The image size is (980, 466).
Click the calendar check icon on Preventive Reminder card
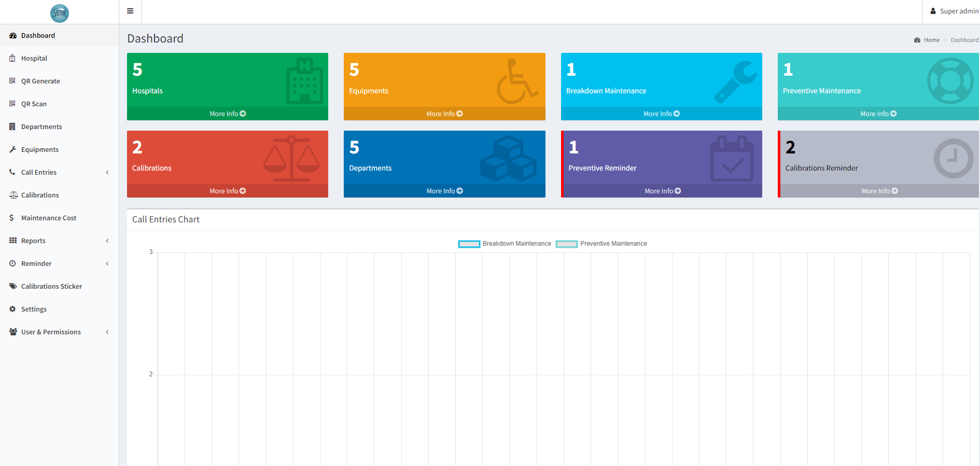point(732,159)
